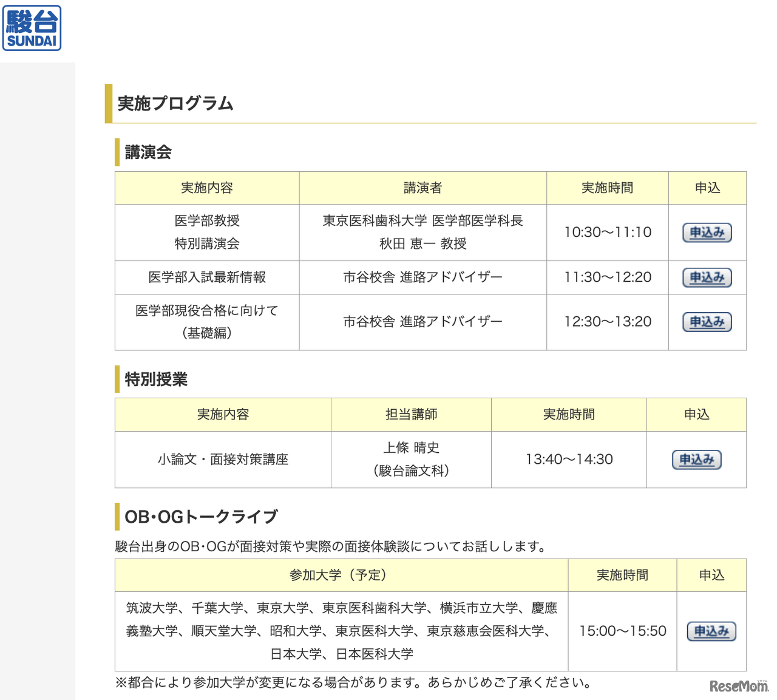Select the 講演会 section heading
This screenshot has width=777, height=700.
pos(148,152)
